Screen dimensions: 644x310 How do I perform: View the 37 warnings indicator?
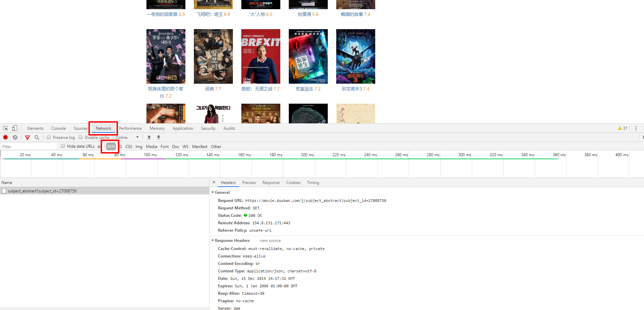623,128
